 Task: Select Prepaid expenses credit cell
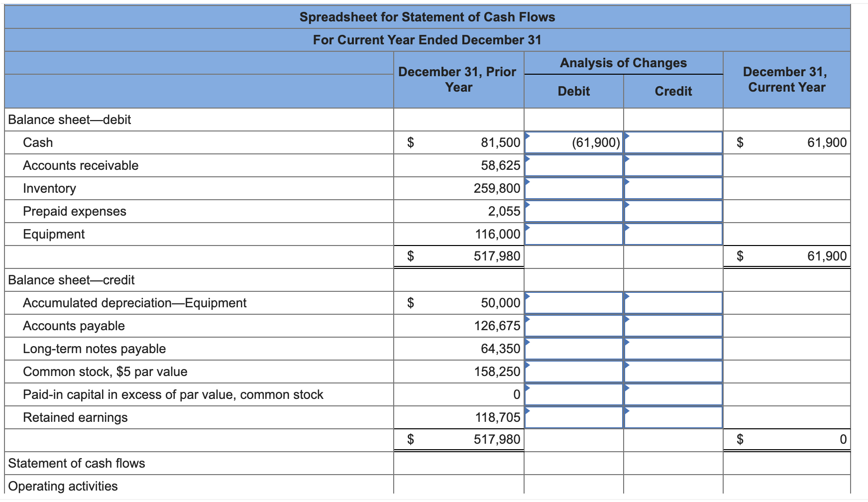(673, 211)
